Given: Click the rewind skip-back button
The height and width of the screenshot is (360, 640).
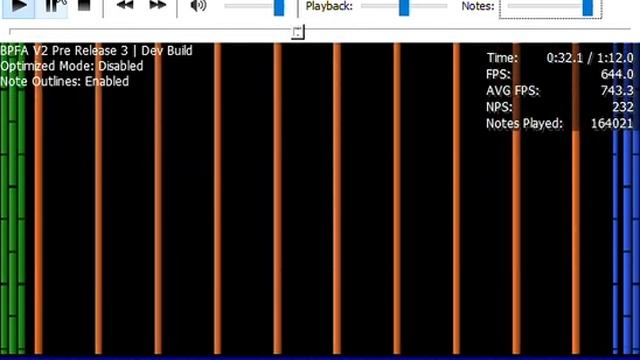Looking at the screenshot, I should pos(124,6).
